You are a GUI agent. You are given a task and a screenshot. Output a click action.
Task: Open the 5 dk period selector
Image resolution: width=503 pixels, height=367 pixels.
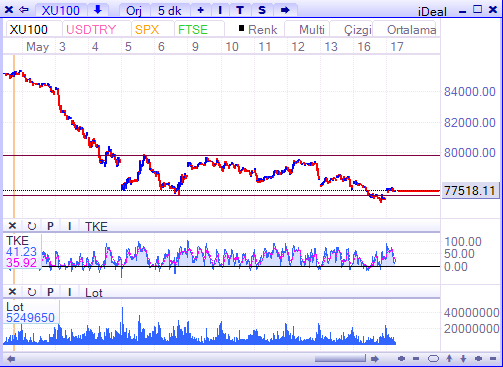[169, 10]
